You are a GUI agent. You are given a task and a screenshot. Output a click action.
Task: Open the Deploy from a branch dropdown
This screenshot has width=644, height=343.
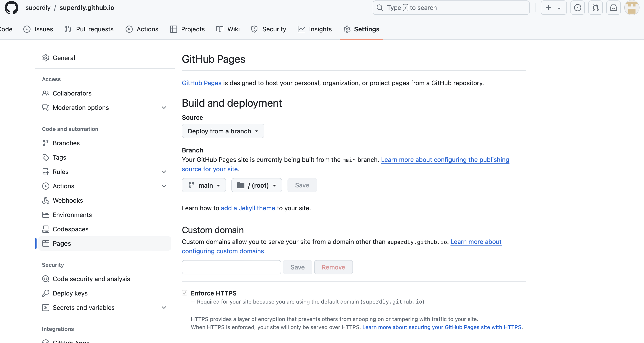[223, 131]
